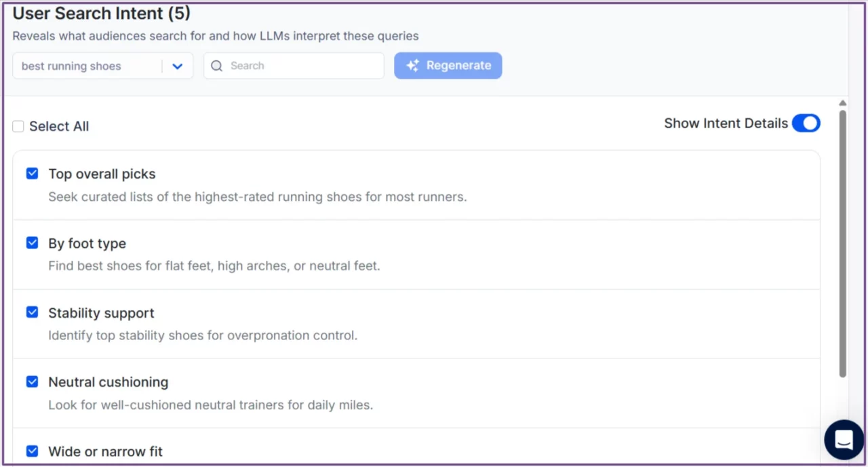Click the sparkle icon on the Regenerate button
Viewport: 868px width, 467px height.
[x=412, y=65]
